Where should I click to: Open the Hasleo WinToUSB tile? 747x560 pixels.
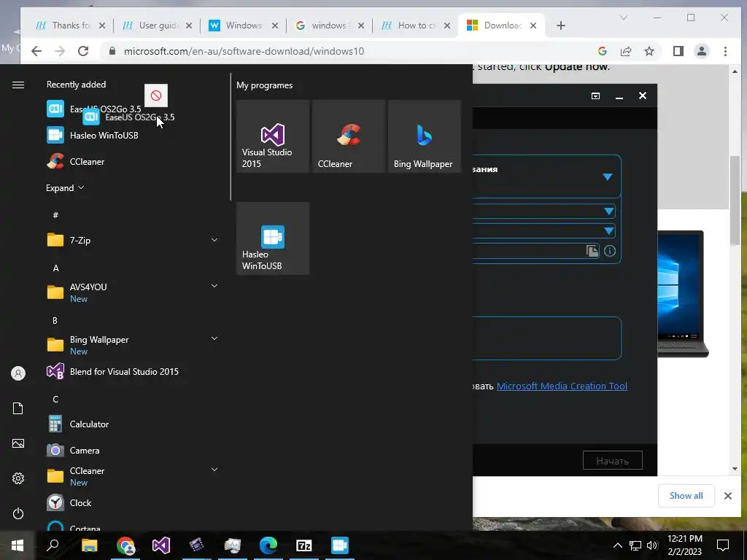[273, 238]
